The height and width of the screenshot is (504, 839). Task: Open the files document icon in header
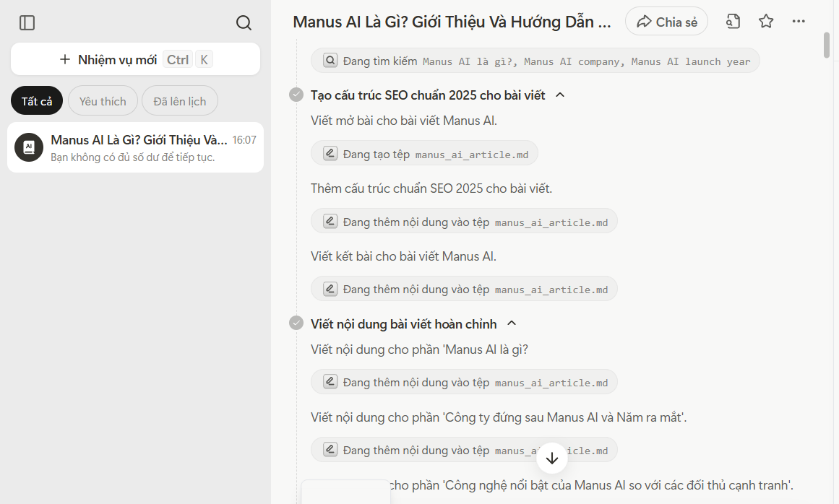tap(733, 22)
